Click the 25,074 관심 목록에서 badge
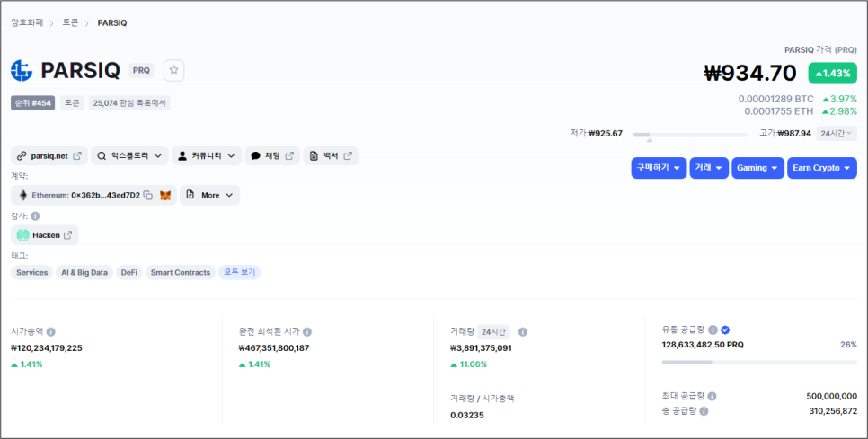 pos(129,103)
